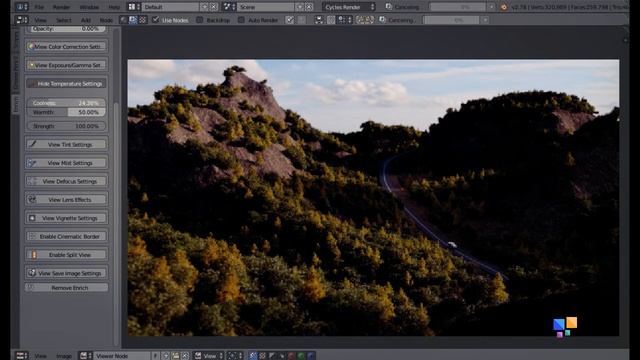Browse images with the Viewer Node icon
Screen dimensions: 640x360
(x=85, y=356)
